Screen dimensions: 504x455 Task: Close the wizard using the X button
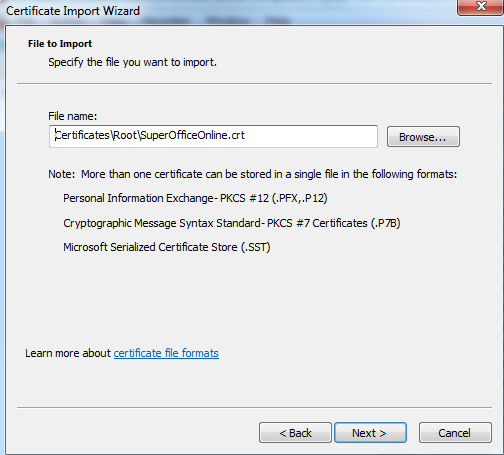click(480, 7)
